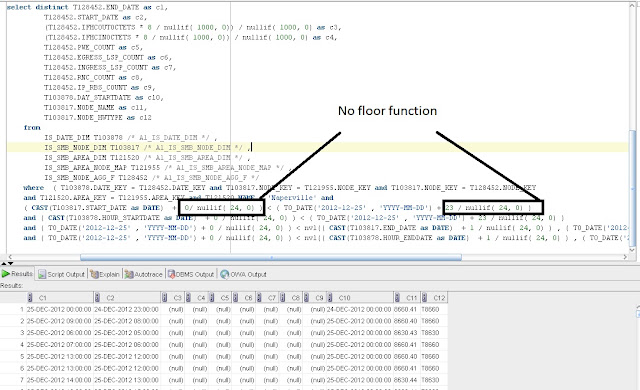Click the editor horizontal scrollbar left arrow
The height and width of the screenshot is (390, 640).
(x=11, y=257)
